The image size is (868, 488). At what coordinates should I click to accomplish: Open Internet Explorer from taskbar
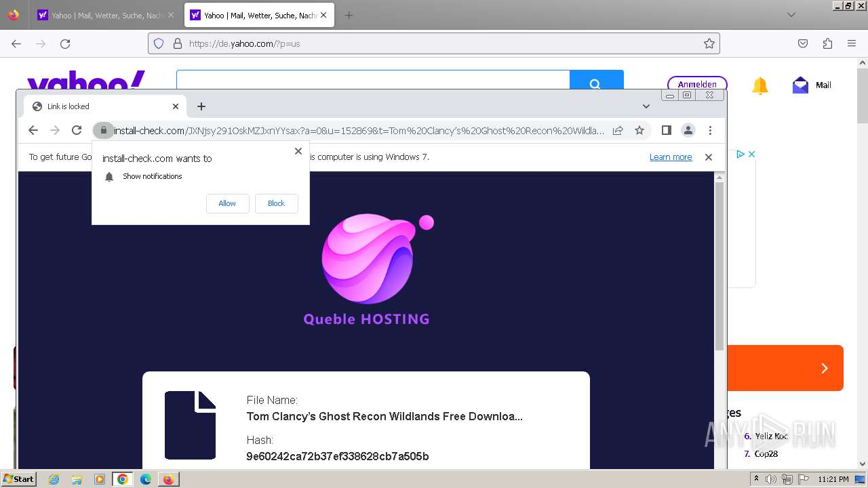54,479
